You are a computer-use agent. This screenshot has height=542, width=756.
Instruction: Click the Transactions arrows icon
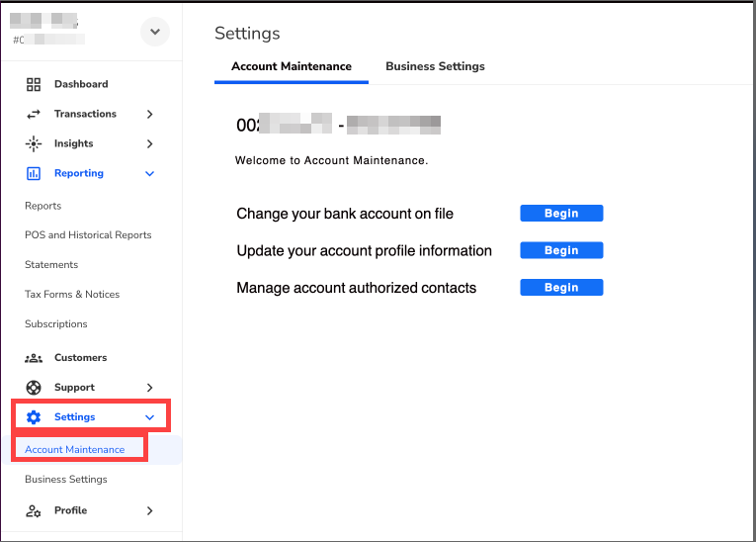pyautogui.click(x=34, y=114)
